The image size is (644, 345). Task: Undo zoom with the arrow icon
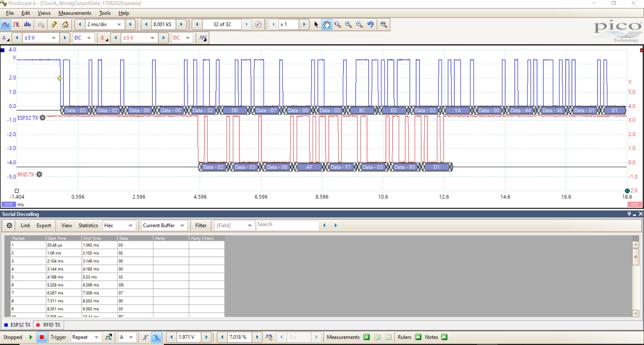[x=371, y=25]
